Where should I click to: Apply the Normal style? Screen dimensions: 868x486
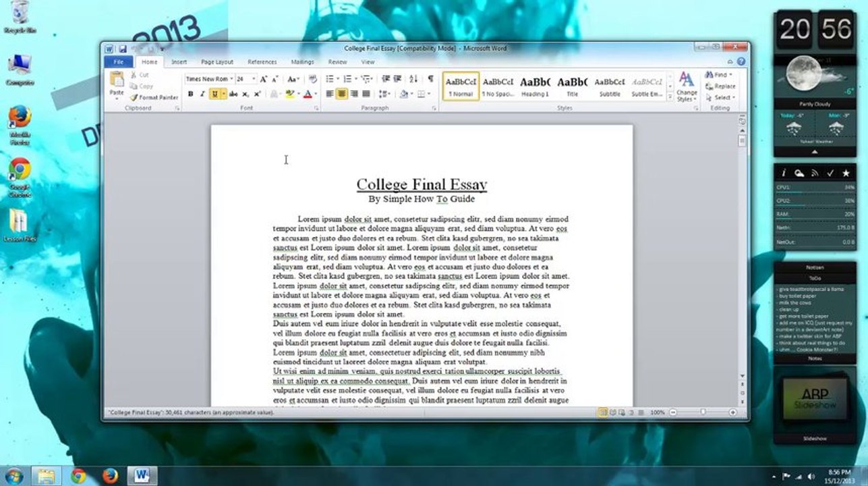click(461, 86)
